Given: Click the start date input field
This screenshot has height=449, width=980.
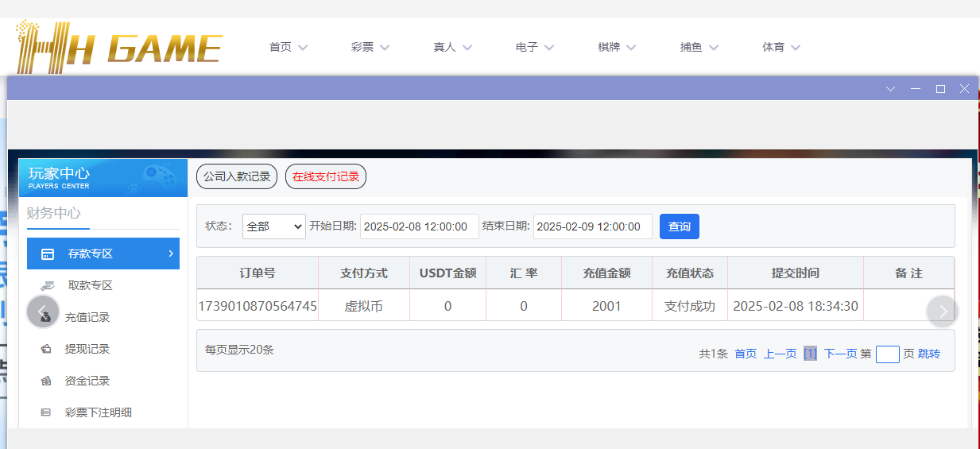Looking at the screenshot, I should pos(419,226).
